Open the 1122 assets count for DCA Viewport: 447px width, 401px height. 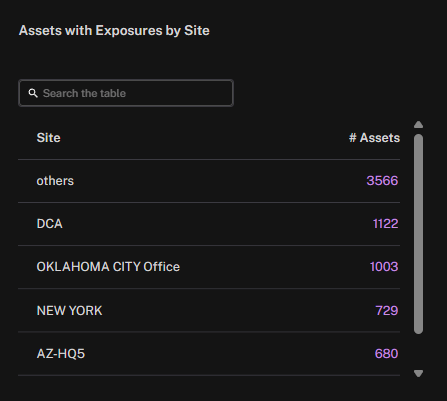(x=385, y=224)
